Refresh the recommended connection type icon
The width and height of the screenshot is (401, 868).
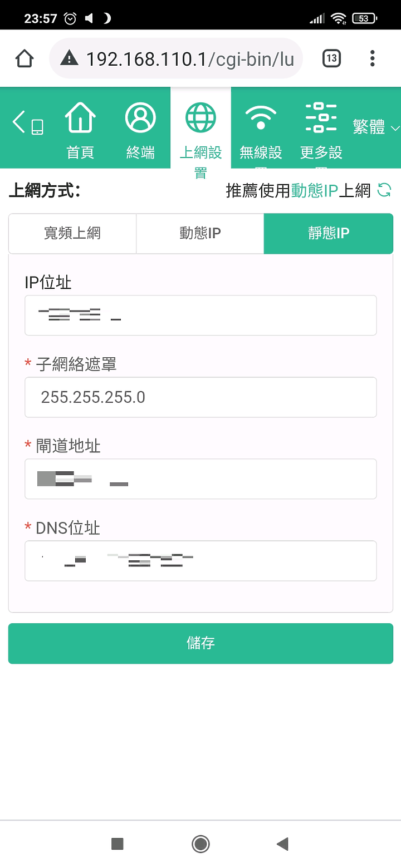(384, 190)
